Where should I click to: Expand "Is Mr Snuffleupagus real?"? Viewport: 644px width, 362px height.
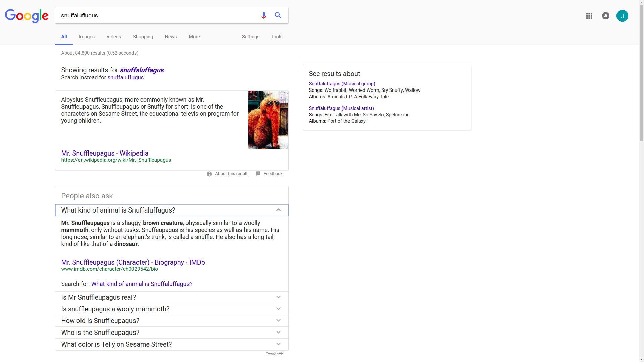tap(172, 297)
